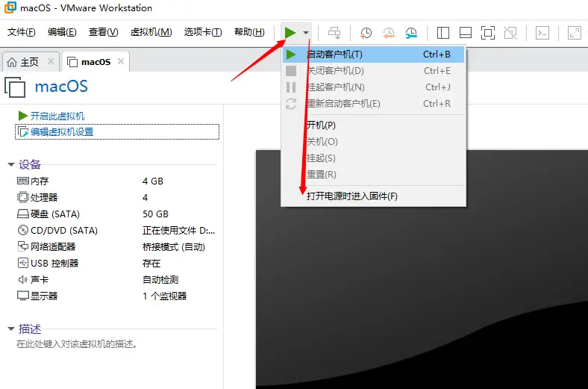Image resolution: width=588 pixels, height=389 pixels.
Task: Click the 正在使用文件 D:... CD/DVD value
Action: (178, 230)
